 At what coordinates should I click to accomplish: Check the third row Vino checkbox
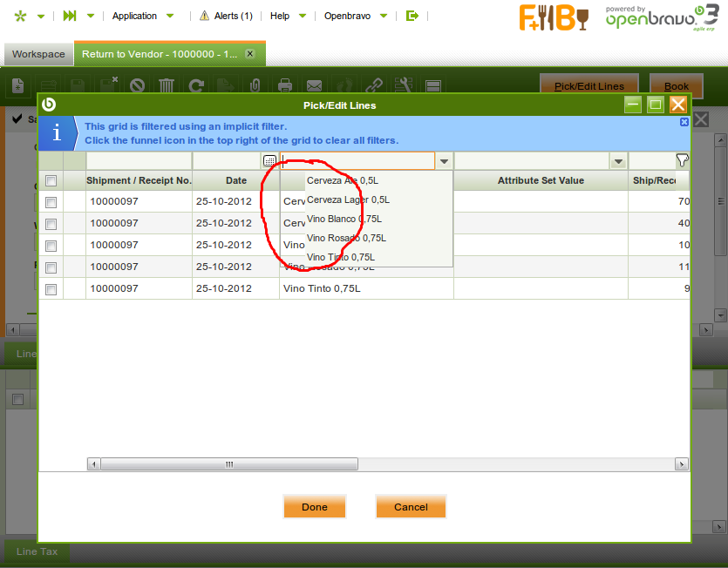point(51,246)
